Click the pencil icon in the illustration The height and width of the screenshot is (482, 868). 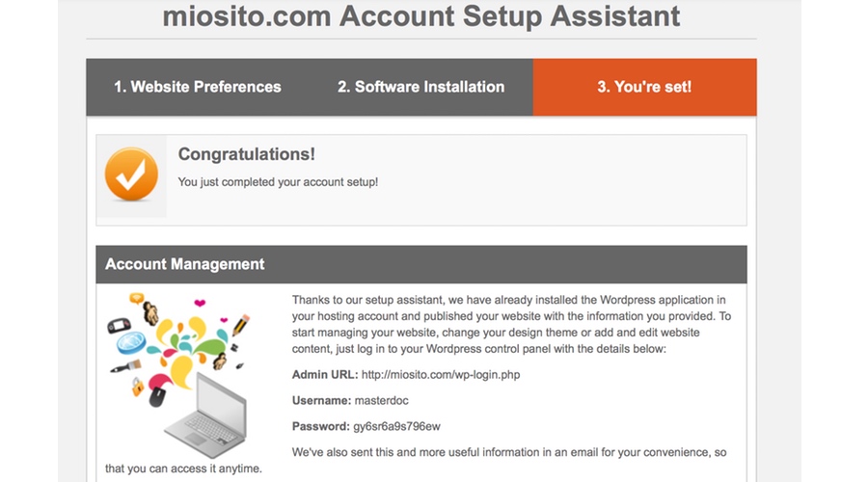coord(241,324)
